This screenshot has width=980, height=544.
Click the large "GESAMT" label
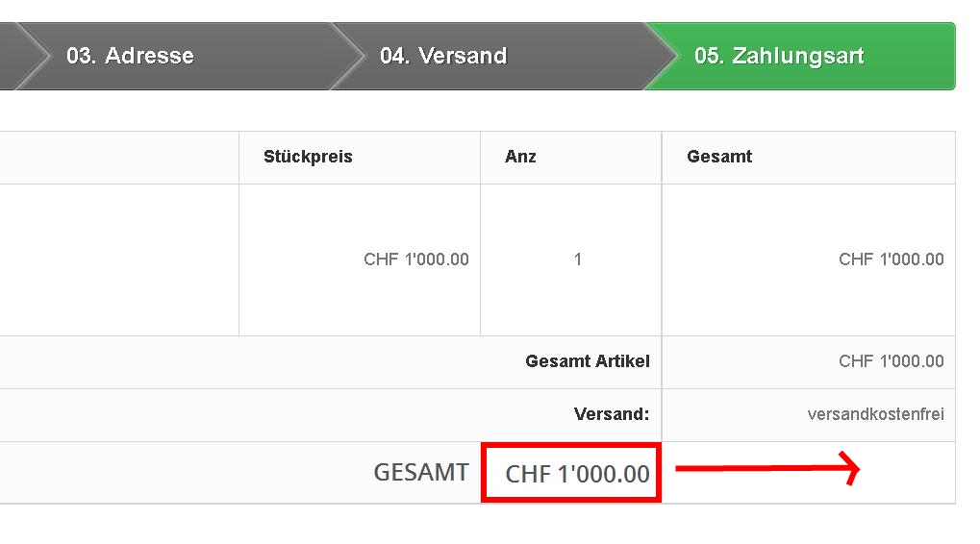coord(421,472)
